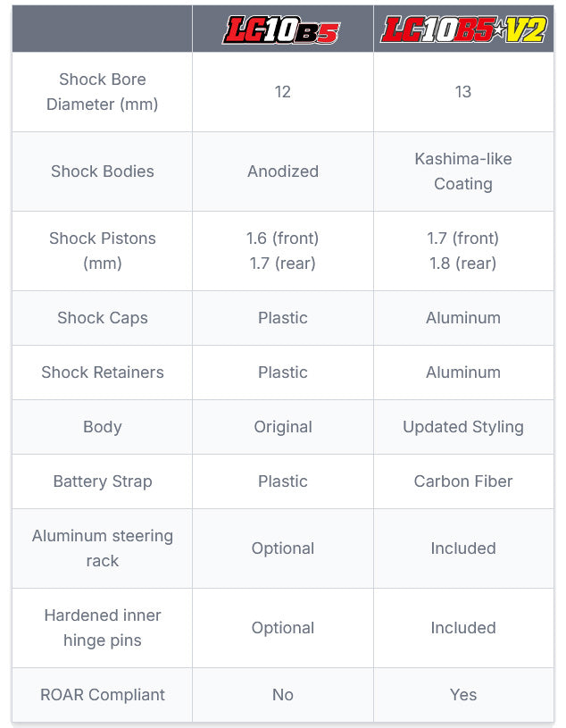Click the Carbon Fiber battery strap cell
The image size is (566, 728).
tap(463, 481)
